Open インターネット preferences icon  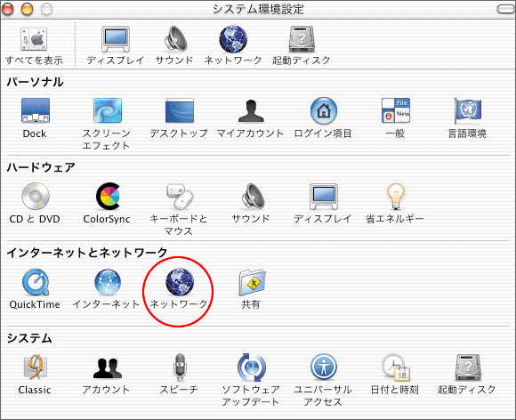[108, 282]
